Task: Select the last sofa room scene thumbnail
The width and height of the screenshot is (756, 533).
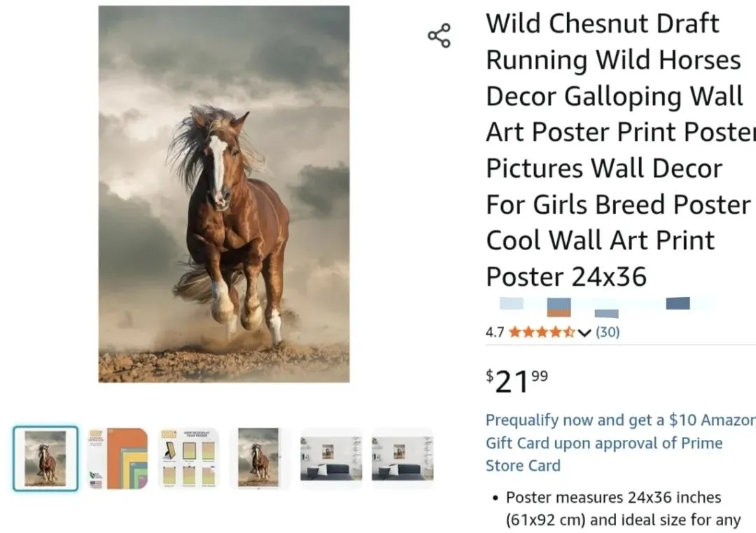Action: tap(402, 458)
